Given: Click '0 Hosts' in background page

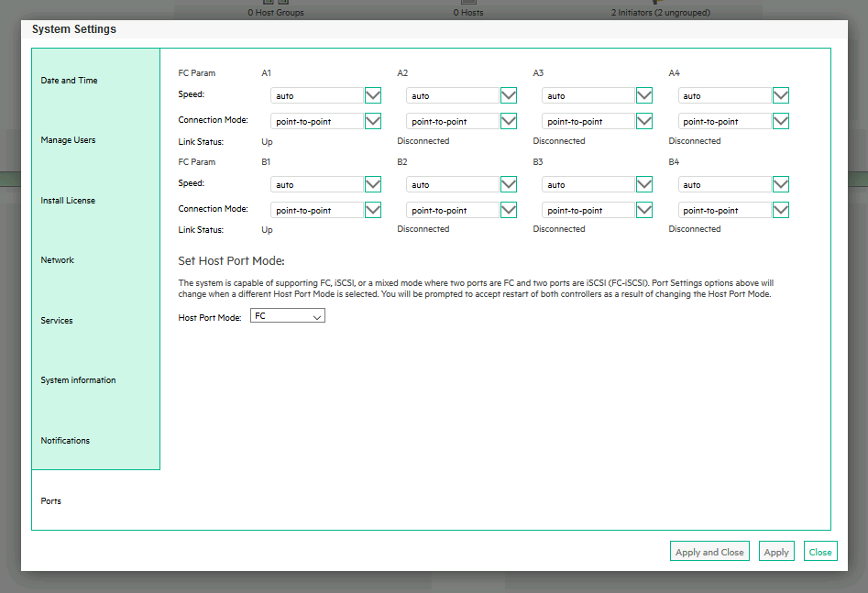Looking at the screenshot, I should (468, 12).
